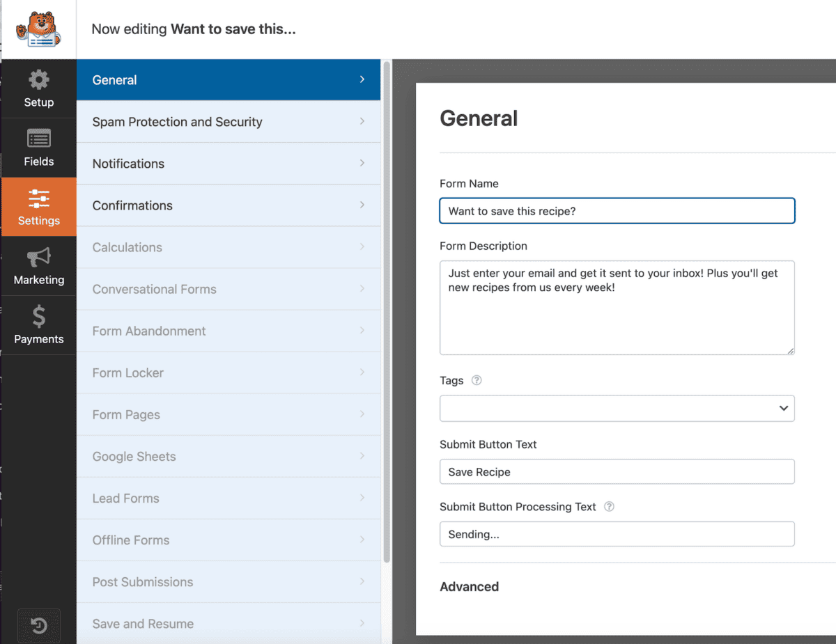Click the chevron on the Calculations row
This screenshot has width=836, height=644.
(x=362, y=246)
